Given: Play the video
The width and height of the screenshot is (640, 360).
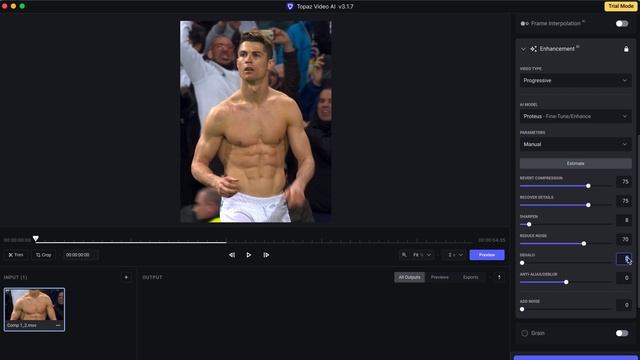Looking at the screenshot, I should tap(249, 255).
